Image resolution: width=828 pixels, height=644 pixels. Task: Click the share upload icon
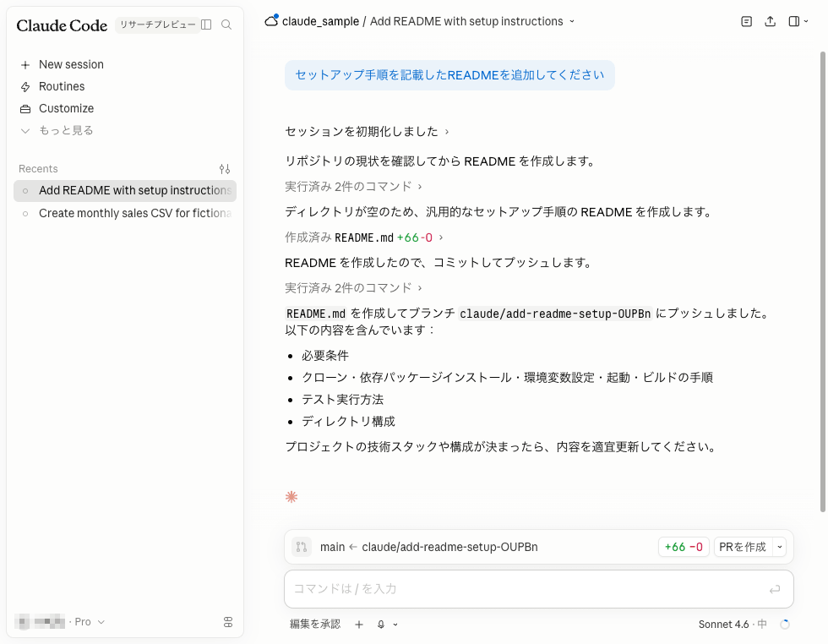click(771, 22)
